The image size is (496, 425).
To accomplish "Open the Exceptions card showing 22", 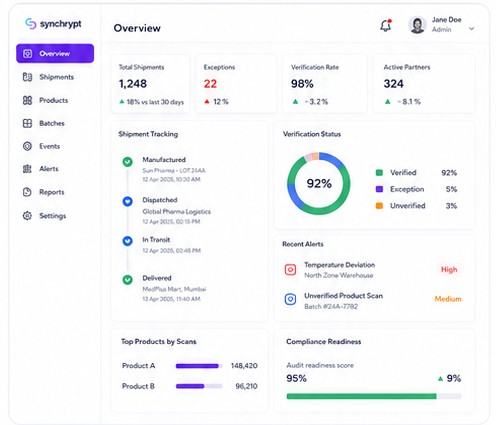I will point(236,84).
